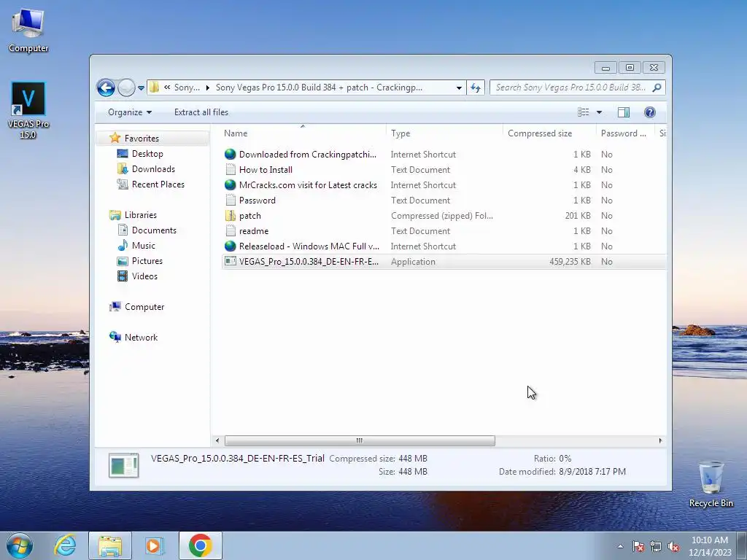Viewport: 747px width, 560px height.
Task: Click the scroll left arrow
Action: (217, 440)
